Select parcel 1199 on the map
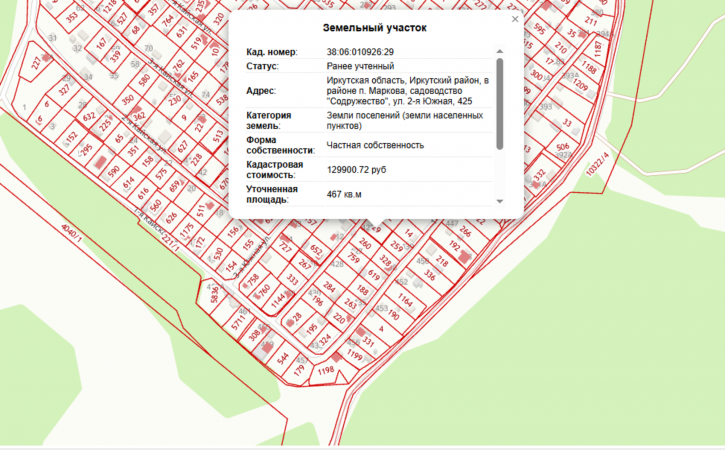The width and height of the screenshot is (725, 450). [355, 355]
